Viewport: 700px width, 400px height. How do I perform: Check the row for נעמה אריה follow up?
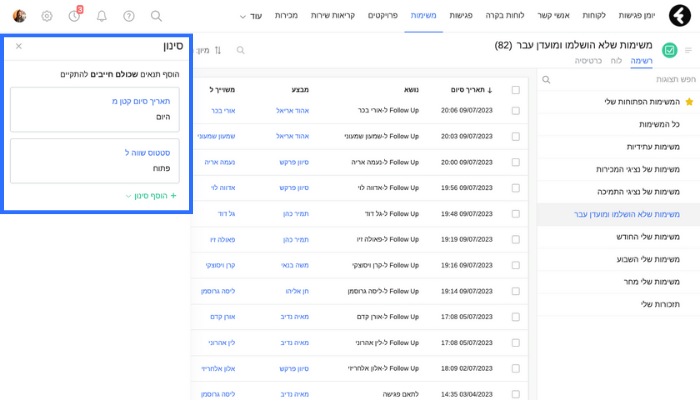(x=516, y=162)
